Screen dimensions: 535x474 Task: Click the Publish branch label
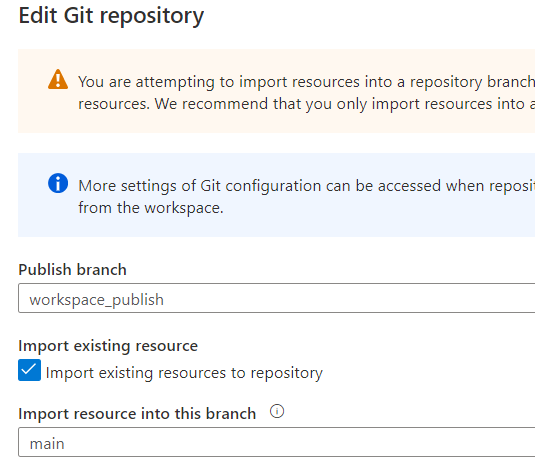pos(72,270)
